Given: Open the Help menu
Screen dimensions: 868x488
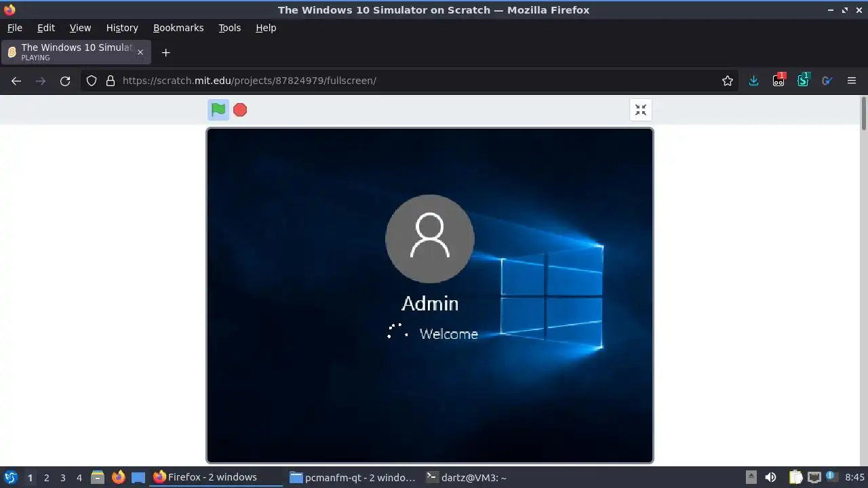Looking at the screenshot, I should tap(266, 28).
